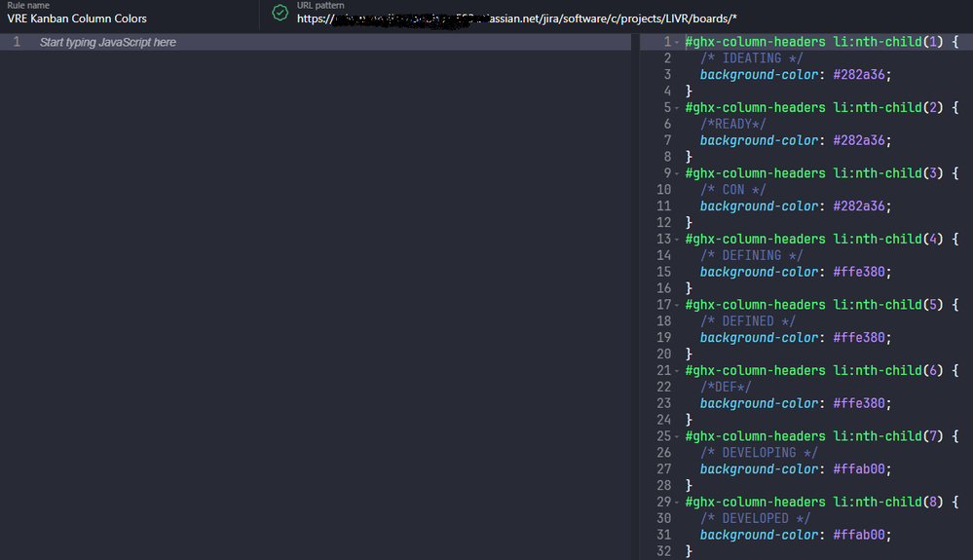Screen dimensions: 973x560
Task: Click the /* DEFINED */ comment
Action: click(x=748, y=321)
